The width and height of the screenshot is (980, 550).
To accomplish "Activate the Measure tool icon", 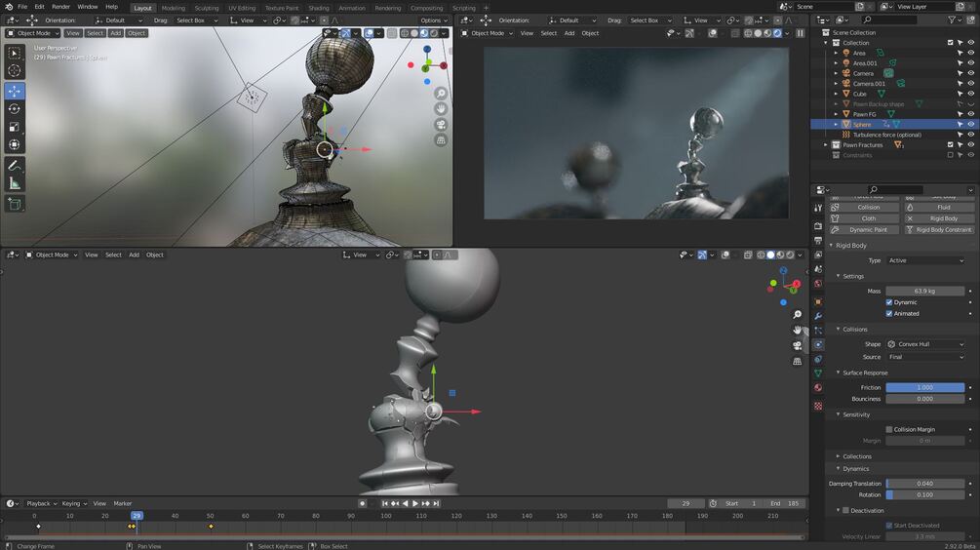I will 15,183.
